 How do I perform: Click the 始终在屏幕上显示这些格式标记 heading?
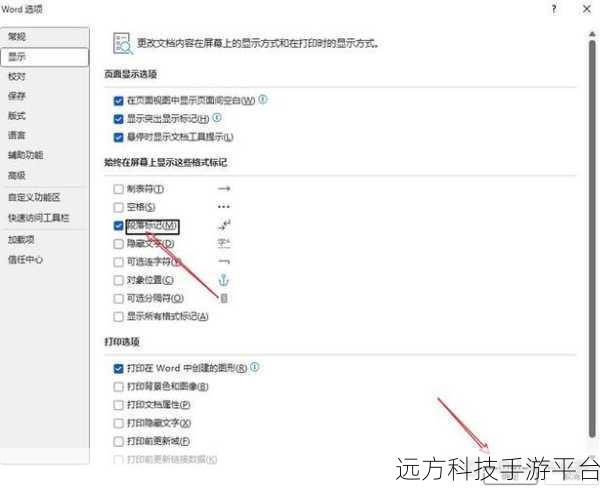(166, 163)
